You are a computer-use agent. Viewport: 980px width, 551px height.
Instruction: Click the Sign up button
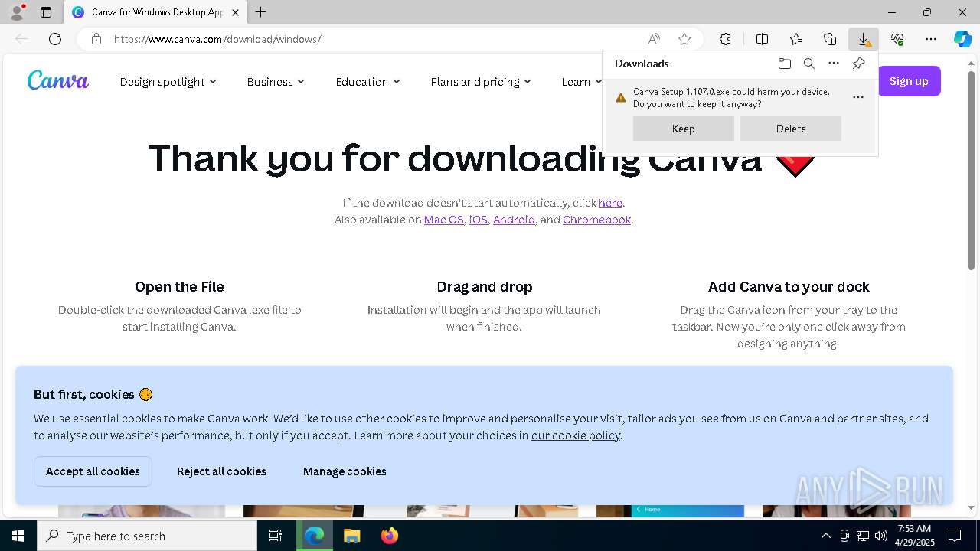pos(909,81)
